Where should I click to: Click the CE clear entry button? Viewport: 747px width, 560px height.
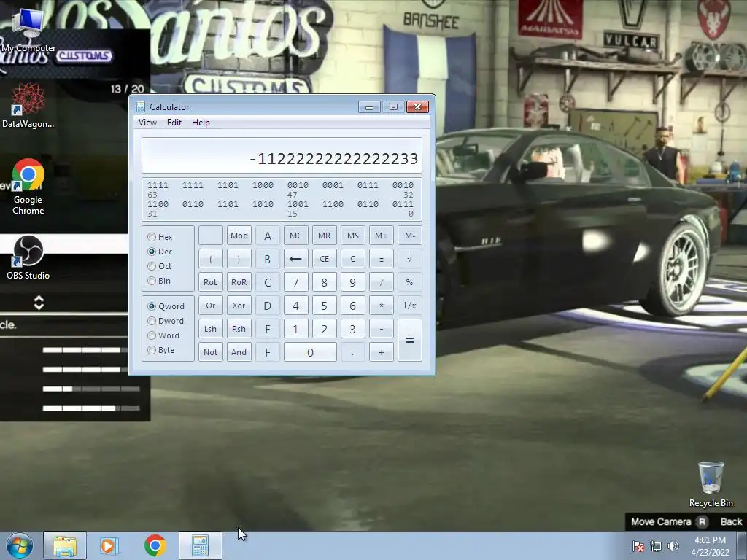(325, 259)
